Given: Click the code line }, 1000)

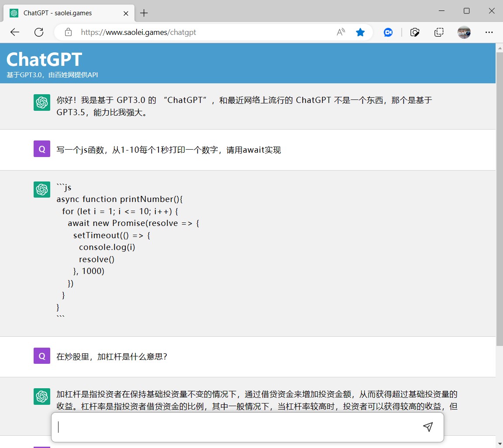Looking at the screenshot, I should pos(89,271).
